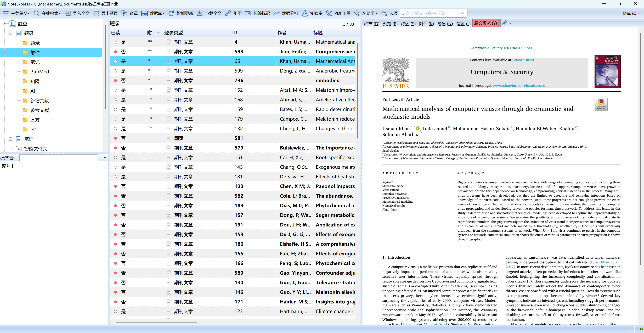
Task: Open www.elsevier.com/locate/cose journal homepage link
Action: [x=519, y=86]
